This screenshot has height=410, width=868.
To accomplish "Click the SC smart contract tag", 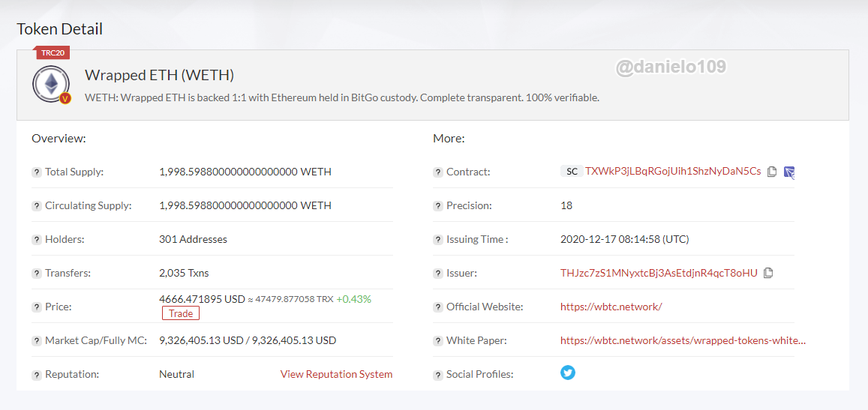I will 571,172.
